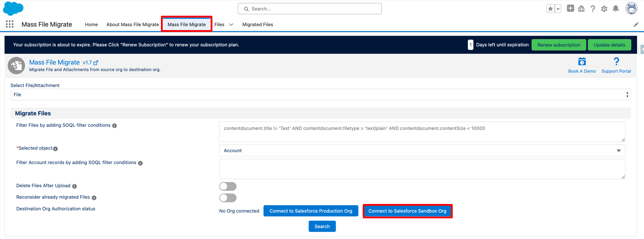This screenshot has width=644, height=239.
Task: Open the v1.7 external link icon
Action: tap(96, 63)
